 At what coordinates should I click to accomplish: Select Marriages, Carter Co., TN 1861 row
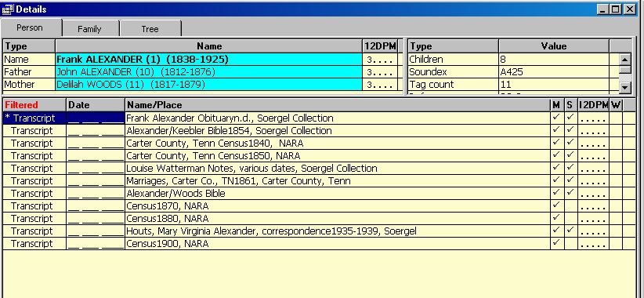pyautogui.click(x=319, y=181)
